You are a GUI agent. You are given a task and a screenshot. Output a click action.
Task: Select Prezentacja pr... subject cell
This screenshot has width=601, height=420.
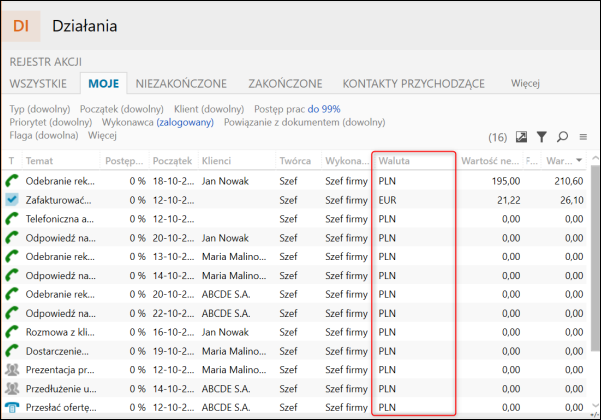pos(60,370)
